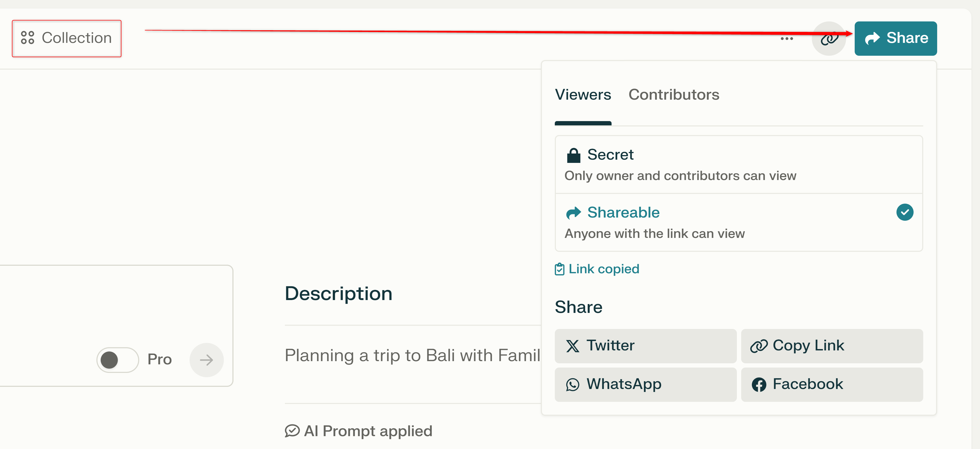The width and height of the screenshot is (980, 449).
Task: Click the X Twitter logo icon
Action: [x=572, y=346]
